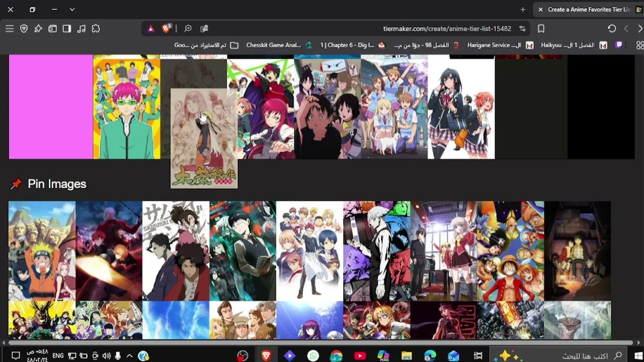644x362 pixels.
Task: Click the magenta tier label color block
Action: (x=51, y=107)
